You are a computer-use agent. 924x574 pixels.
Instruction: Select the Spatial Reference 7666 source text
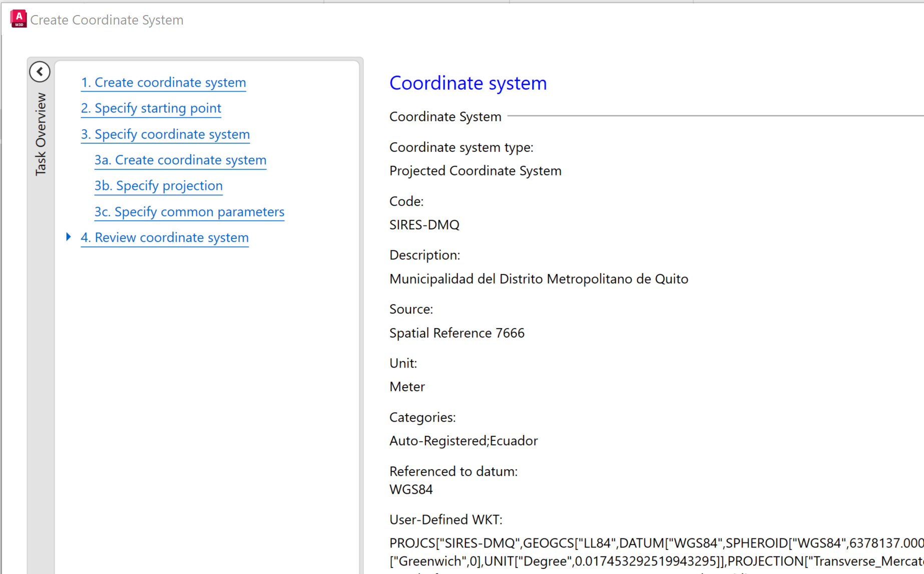457,333
